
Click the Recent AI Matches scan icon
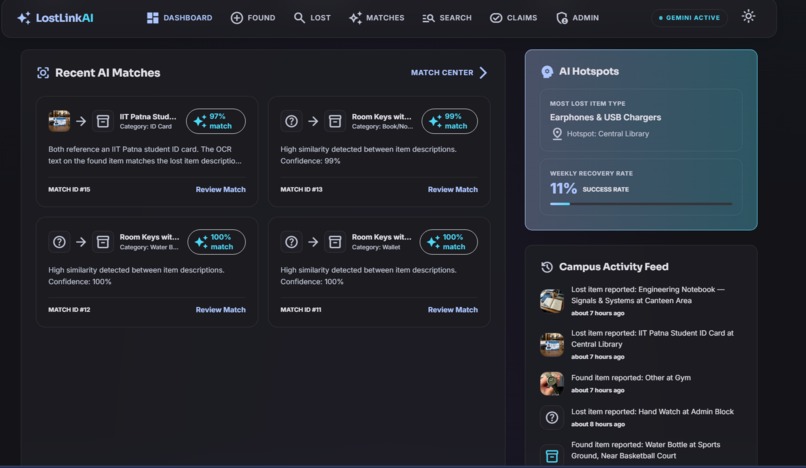[x=43, y=73]
